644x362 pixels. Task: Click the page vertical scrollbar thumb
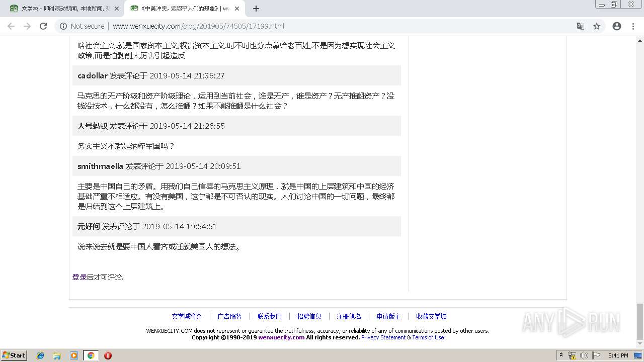[x=640, y=322]
